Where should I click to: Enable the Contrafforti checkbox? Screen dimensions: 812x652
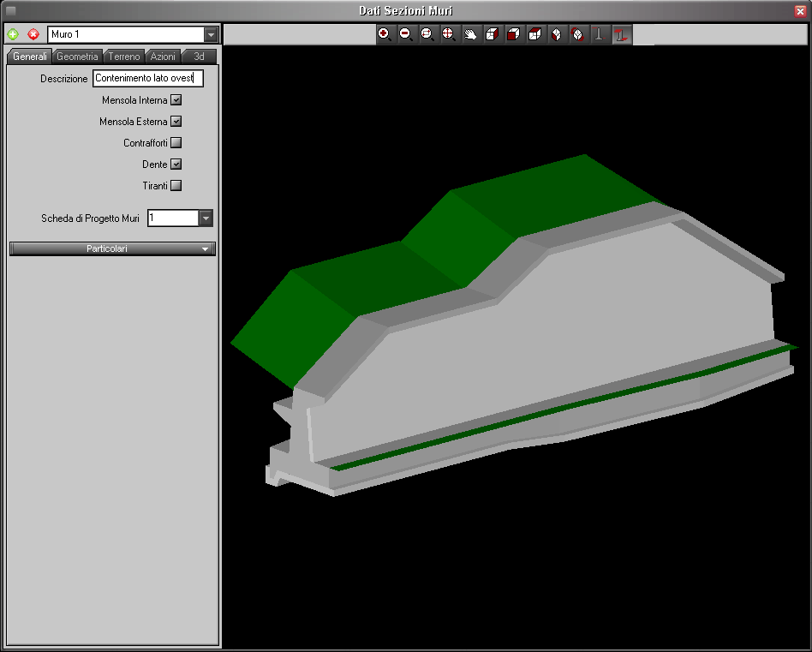[176, 143]
